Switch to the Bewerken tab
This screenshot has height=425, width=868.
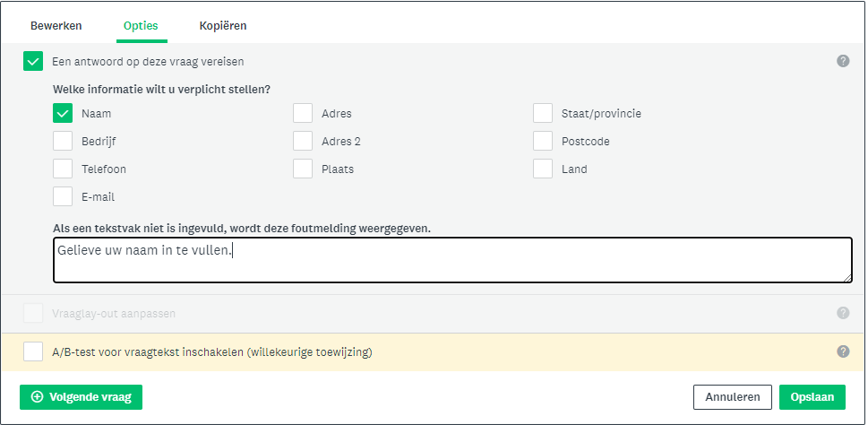click(x=56, y=26)
